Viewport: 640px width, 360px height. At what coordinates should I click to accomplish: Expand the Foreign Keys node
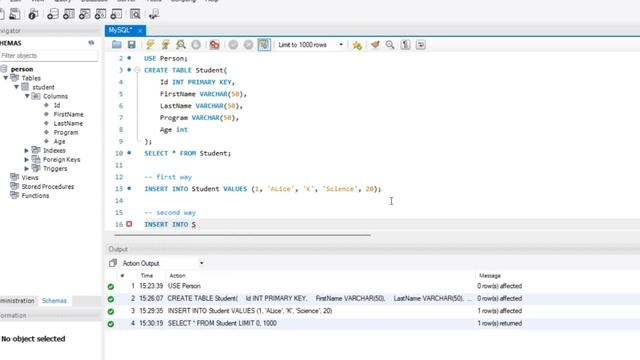27,160
